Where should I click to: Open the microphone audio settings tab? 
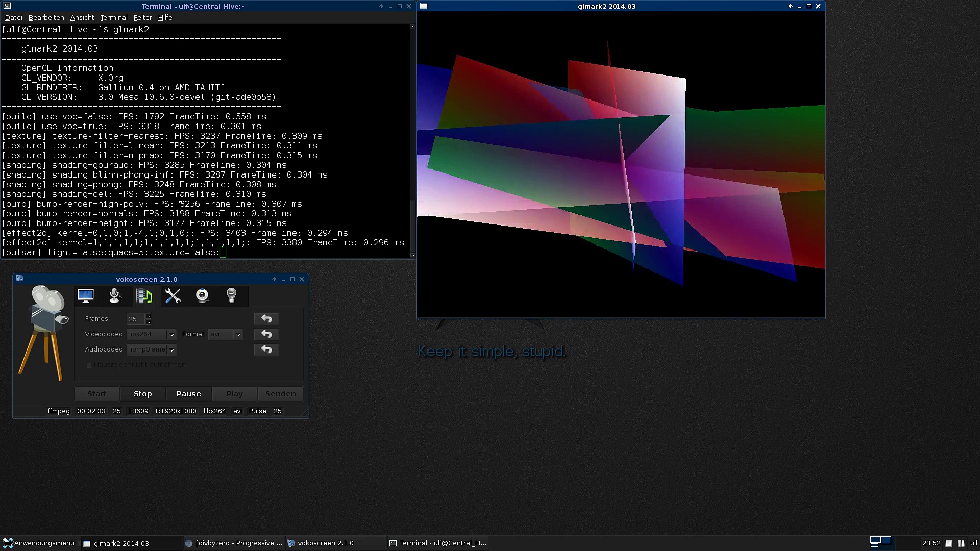pyautogui.click(x=115, y=295)
